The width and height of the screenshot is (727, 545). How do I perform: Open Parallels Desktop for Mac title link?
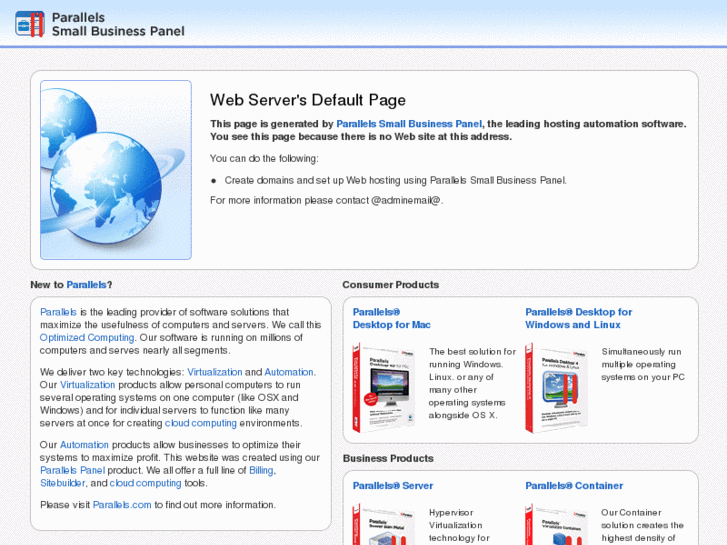(x=392, y=318)
